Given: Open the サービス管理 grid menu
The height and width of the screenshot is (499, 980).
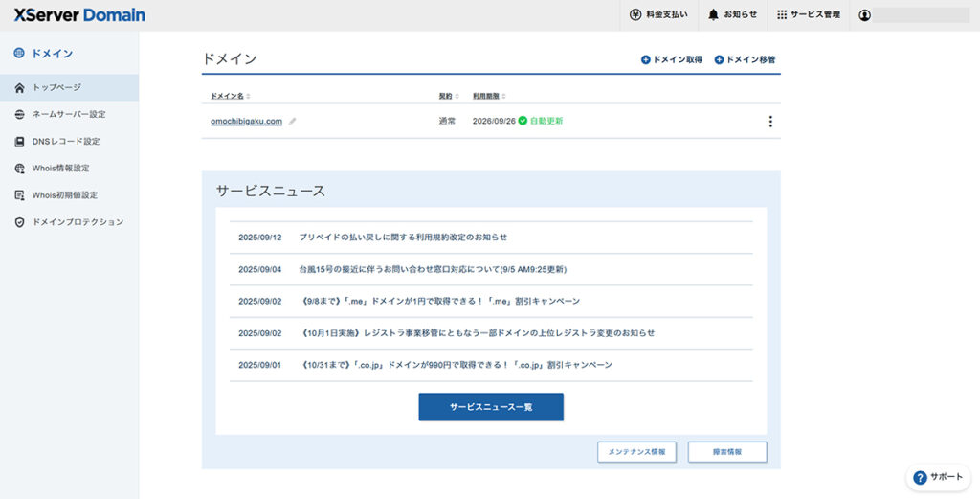Looking at the screenshot, I should [x=782, y=15].
